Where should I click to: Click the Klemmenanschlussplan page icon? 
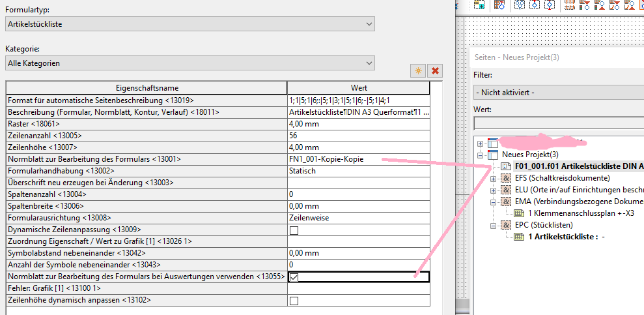point(520,213)
